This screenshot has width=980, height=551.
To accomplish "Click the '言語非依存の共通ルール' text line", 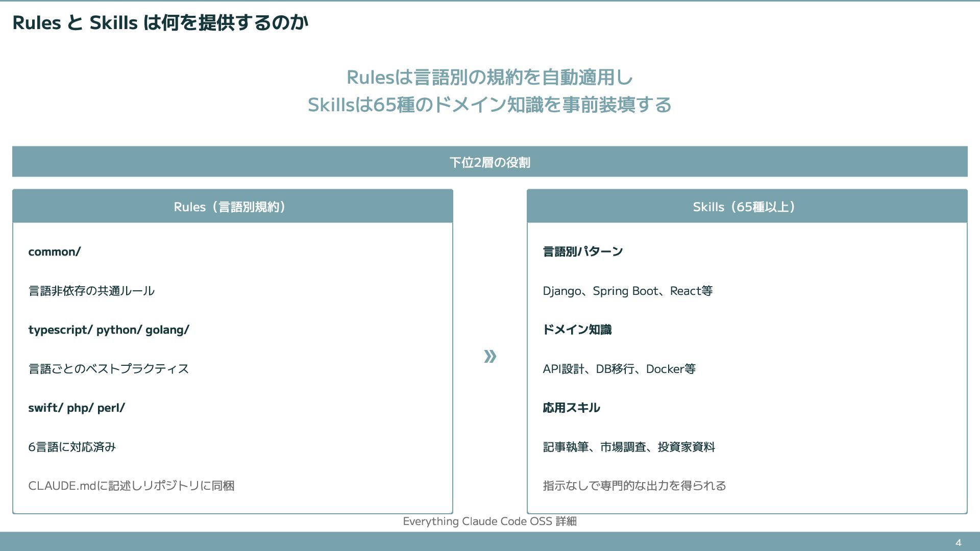I will click(91, 291).
